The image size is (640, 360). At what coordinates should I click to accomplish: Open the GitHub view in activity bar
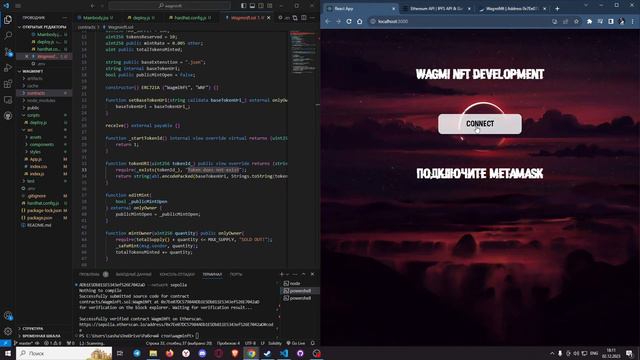click(x=8, y=116)
